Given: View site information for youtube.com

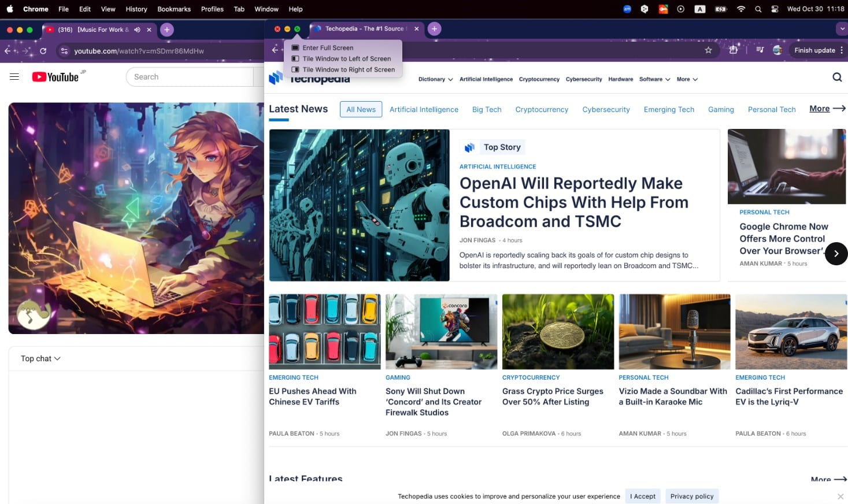Looking at the screenshot, I should [x=64, y=51].
